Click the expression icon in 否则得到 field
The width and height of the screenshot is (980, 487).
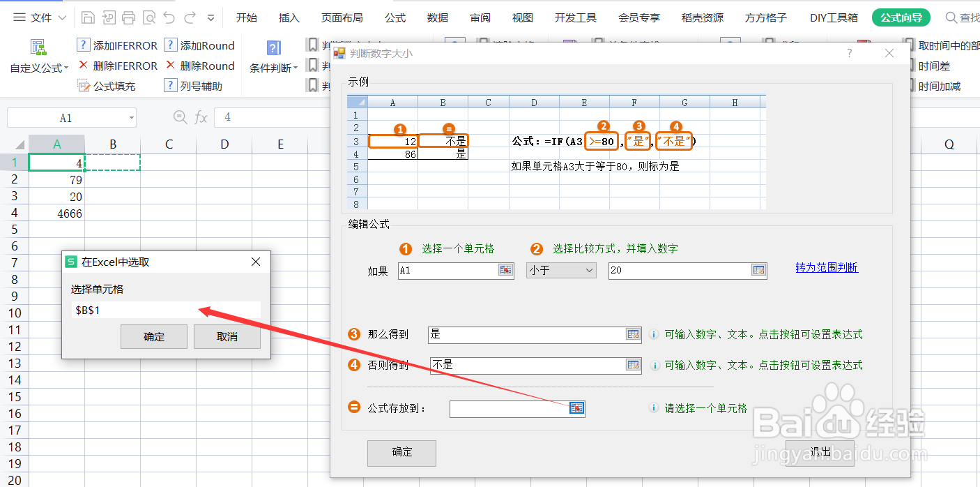[x=633, y=365]
